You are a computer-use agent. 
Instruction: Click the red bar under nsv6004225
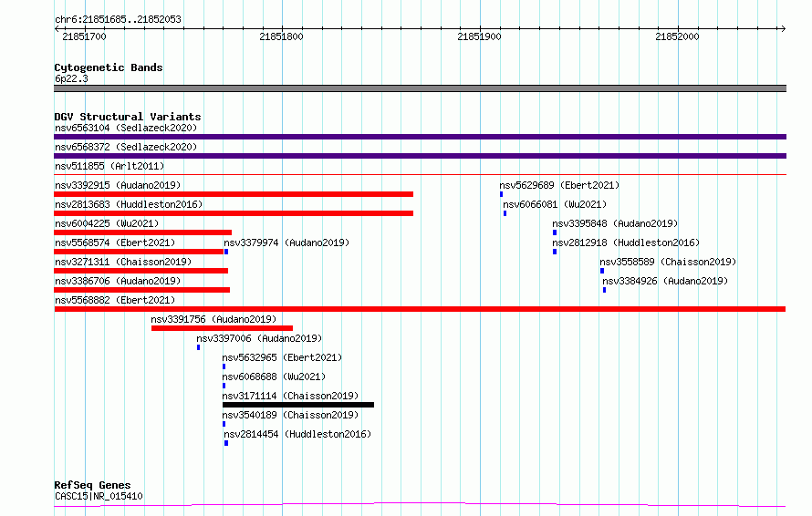pos(142,232)
